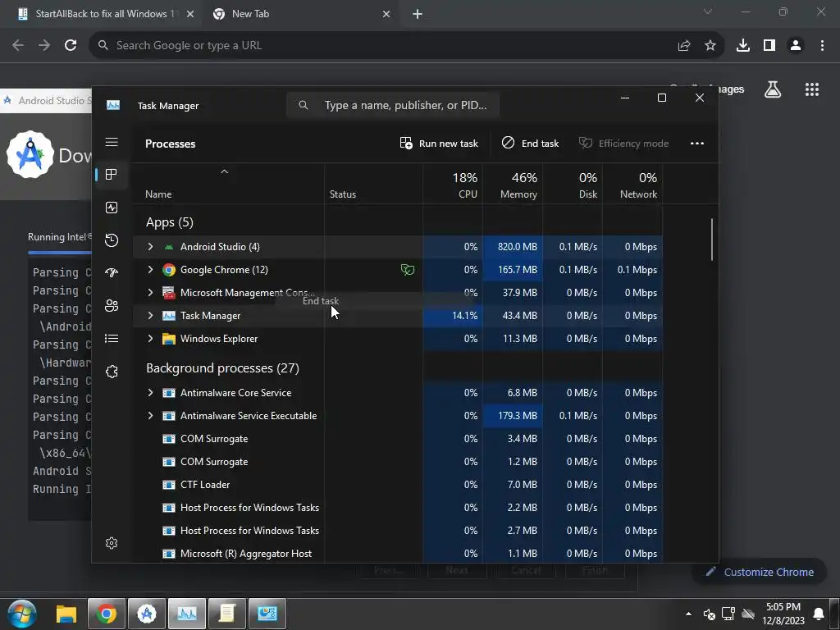Expand Task Manager process row
This screenshot has width=840, height=630.
[151, 316]
